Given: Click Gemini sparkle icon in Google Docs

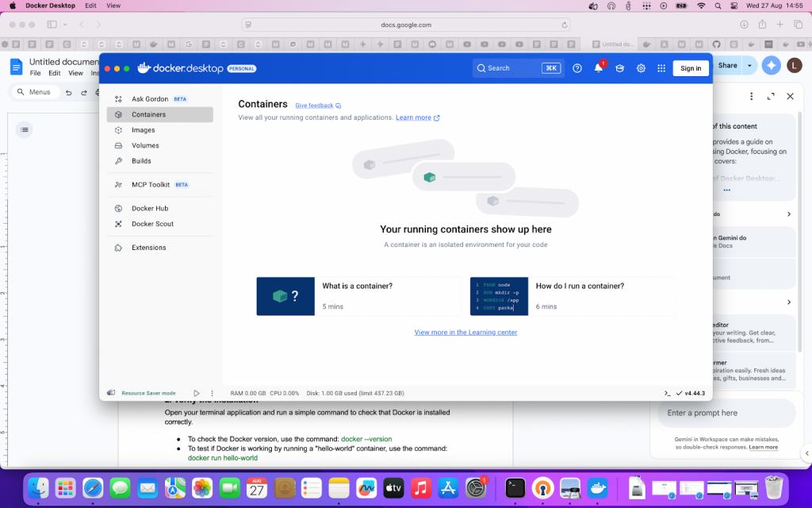Looking at the screenshot, I should pos(771,66).
